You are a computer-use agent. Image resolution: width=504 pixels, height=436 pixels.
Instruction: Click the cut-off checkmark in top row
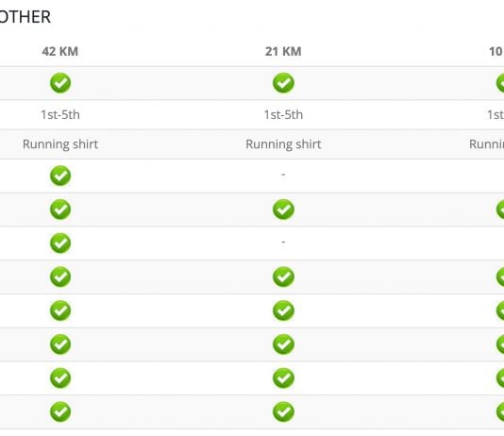point(500,83)
